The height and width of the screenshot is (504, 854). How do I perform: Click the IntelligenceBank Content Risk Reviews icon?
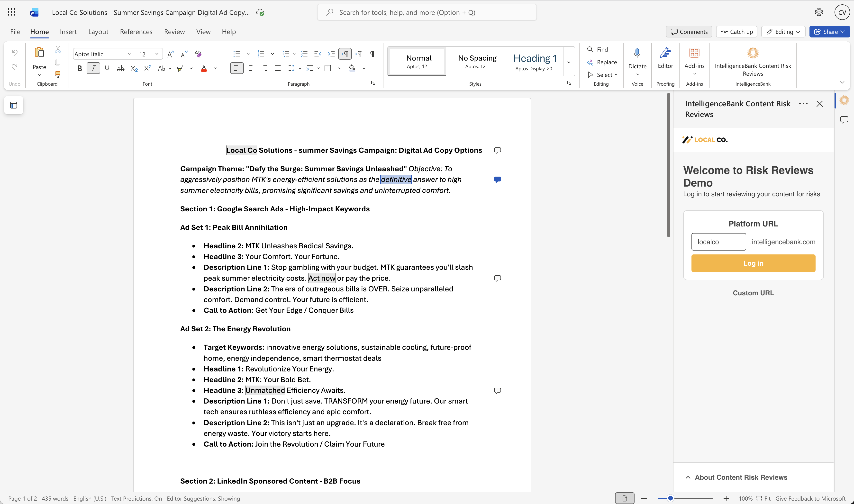pos(753,62)
